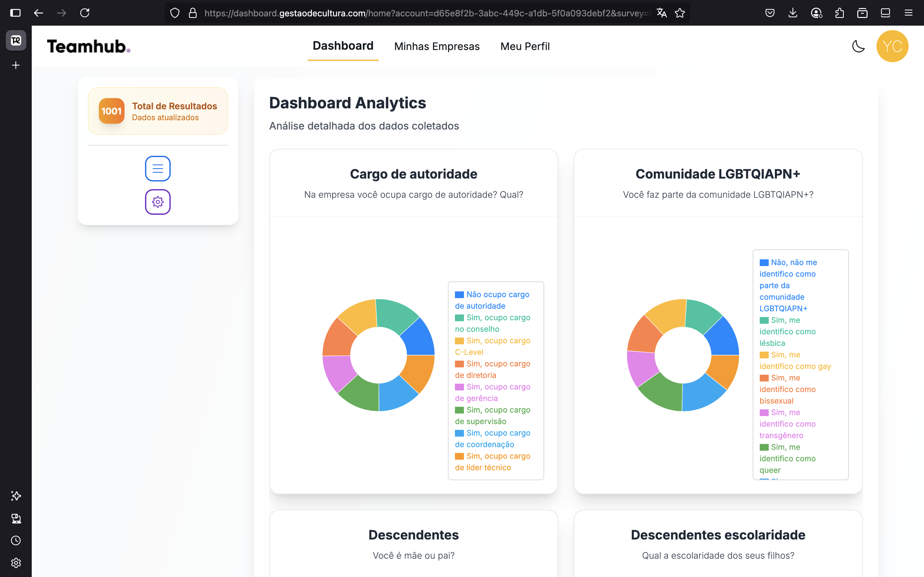Image resolution: width=924 pixels, height=577 pixels.
Task: Select the AI sparkles icon in left sidebar
Action: [x=16, y=496]
